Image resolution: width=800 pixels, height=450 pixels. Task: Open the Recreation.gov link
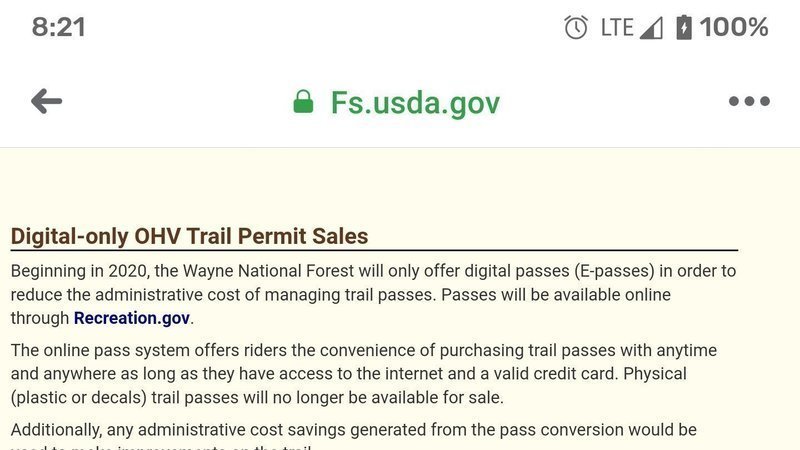point(131,319)
